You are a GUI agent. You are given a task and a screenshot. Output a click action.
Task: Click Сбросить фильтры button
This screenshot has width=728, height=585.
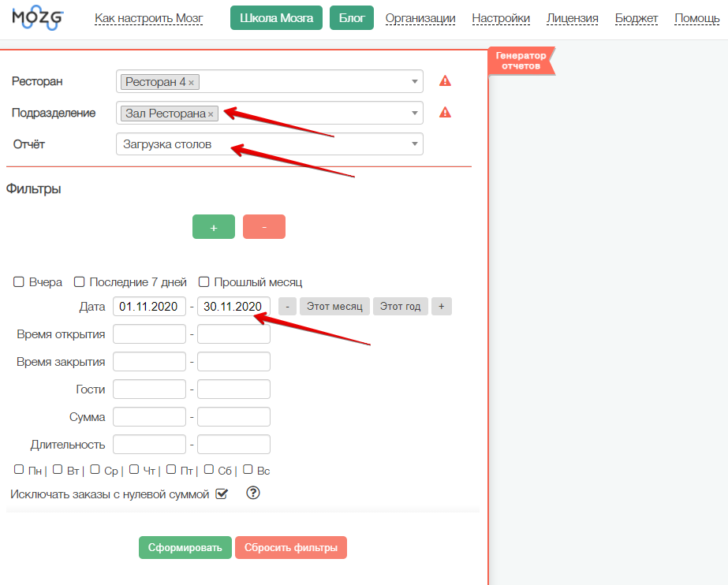point(291,547)
